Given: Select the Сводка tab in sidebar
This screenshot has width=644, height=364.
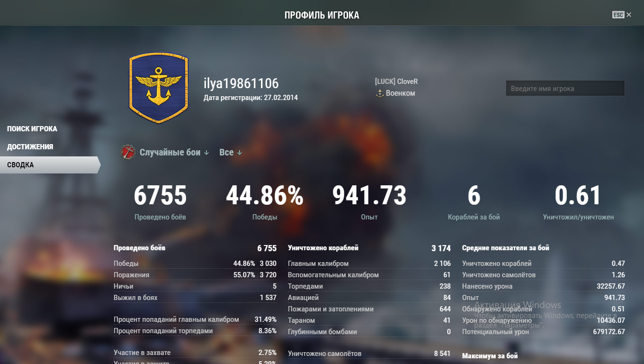Looking at the screenshot, I should pos(50,165).
